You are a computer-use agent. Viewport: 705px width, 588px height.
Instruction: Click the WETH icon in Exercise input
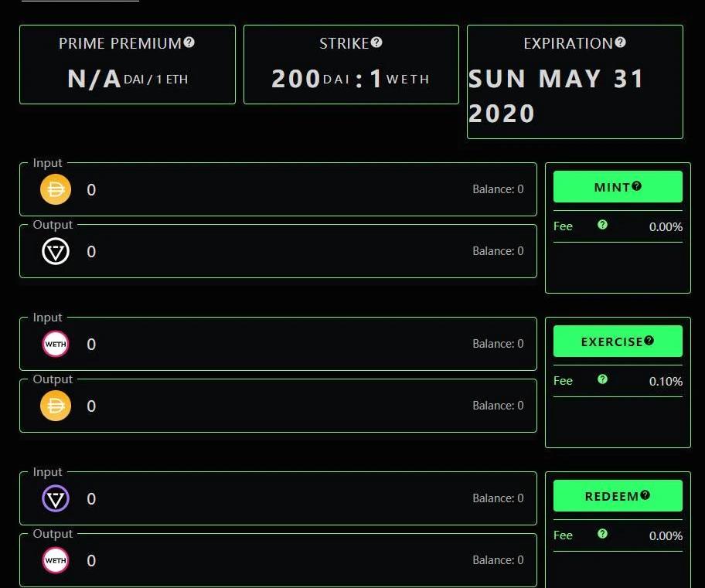pos(56,344)
